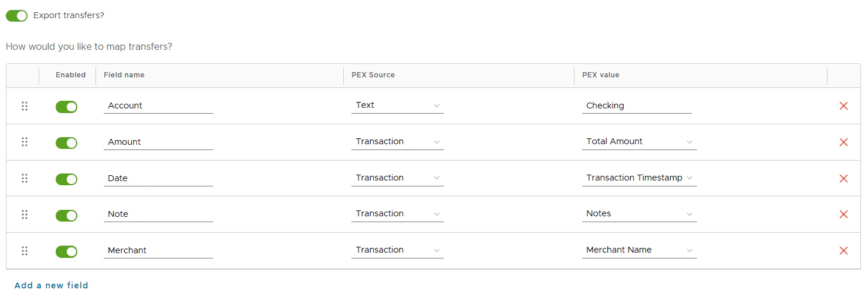Image resolution: width=868 pixels, height=296 pixels.
Task: Click the drag handle for the Merchant row
Action: (25, 251)
